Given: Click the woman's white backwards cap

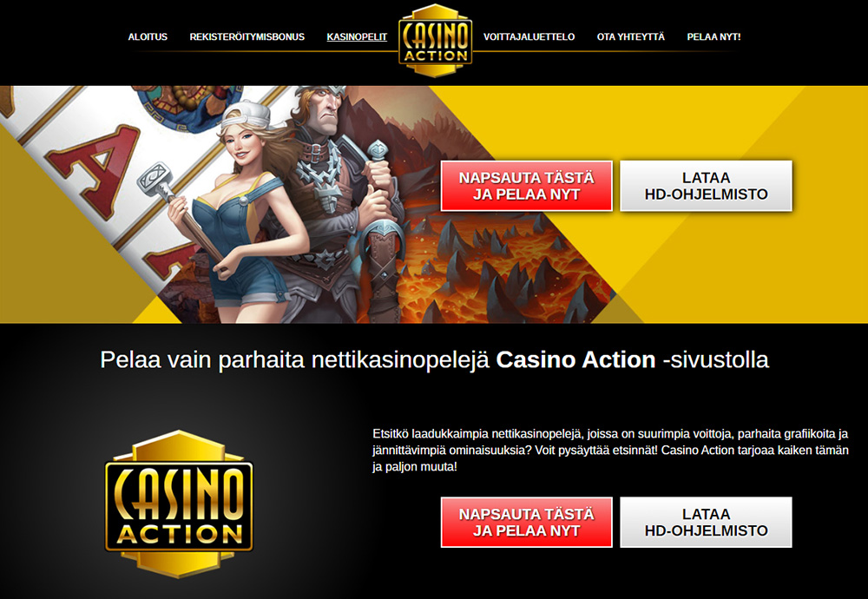Looking at the screenshot, I should click(247, 115).
